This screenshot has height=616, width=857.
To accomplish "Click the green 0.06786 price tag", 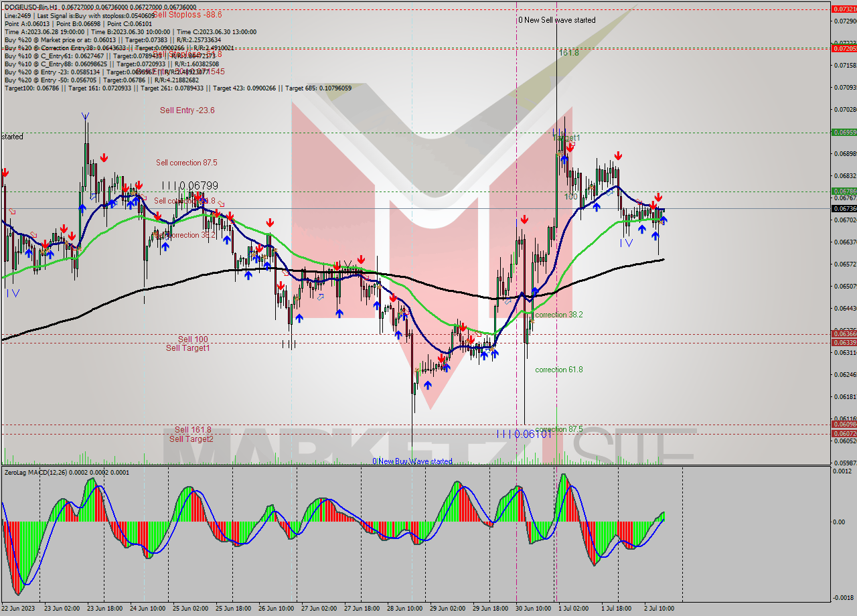I will pos(844,191).
